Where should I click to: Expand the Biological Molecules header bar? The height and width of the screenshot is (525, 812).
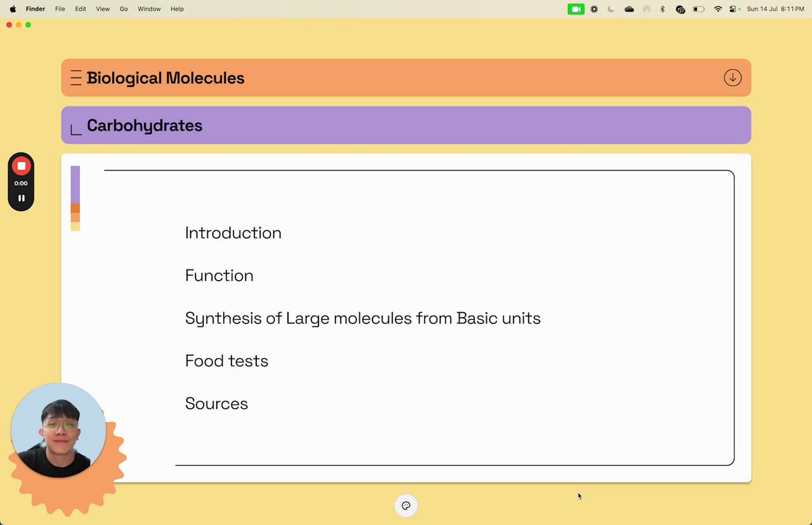point(406,78)
